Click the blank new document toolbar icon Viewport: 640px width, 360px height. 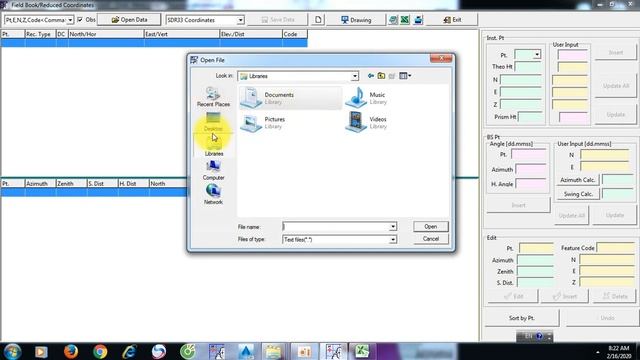[318, 20]
